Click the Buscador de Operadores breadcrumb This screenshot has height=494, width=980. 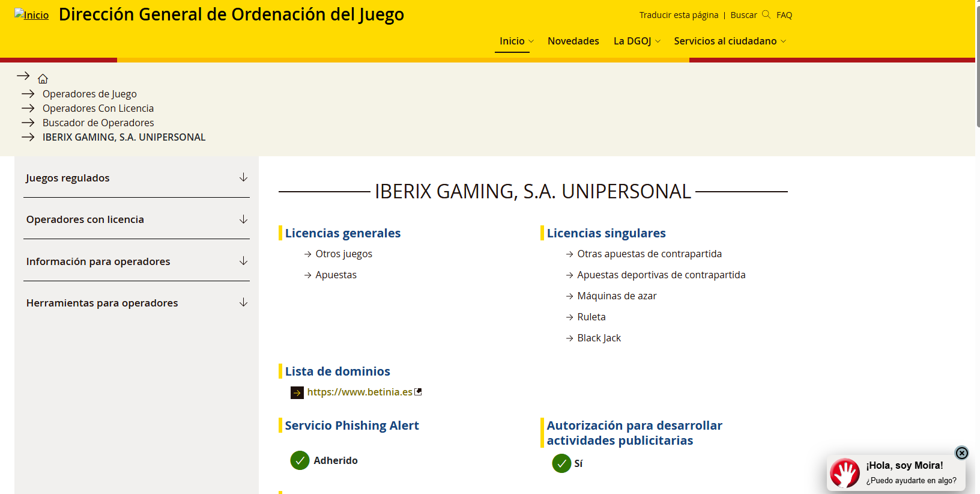point(98,123)
